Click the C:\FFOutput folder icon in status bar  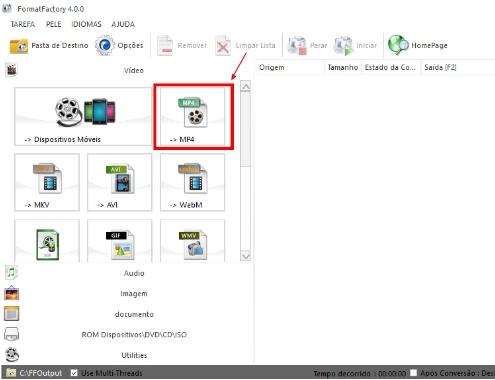11,373
